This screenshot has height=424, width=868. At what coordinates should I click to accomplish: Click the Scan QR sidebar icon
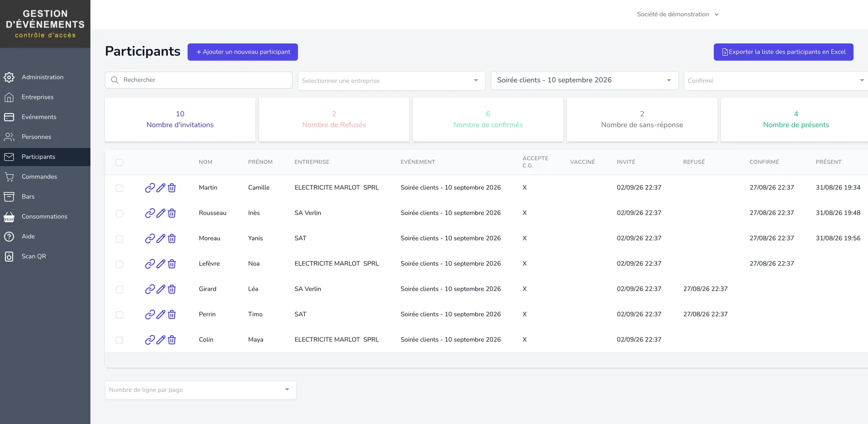pyautogui.click(x=9, y=257)
